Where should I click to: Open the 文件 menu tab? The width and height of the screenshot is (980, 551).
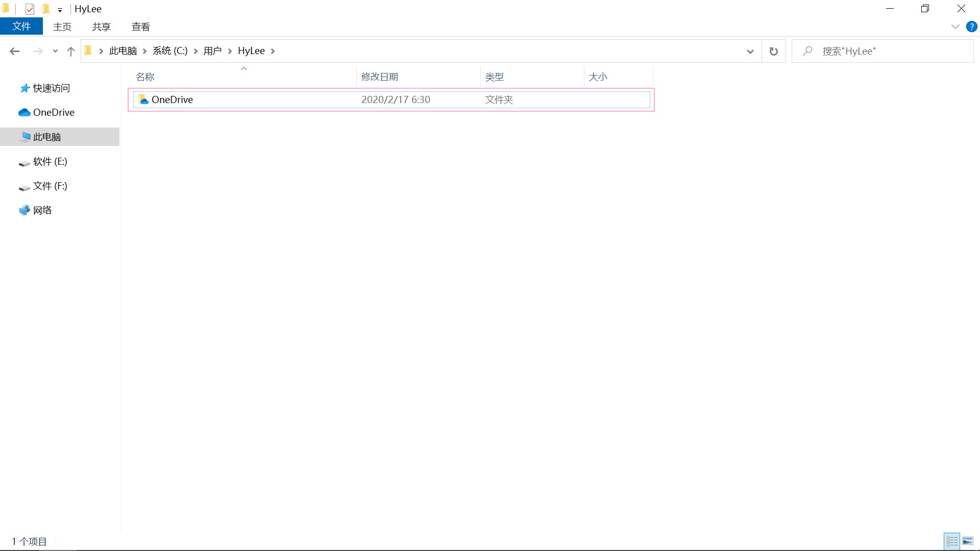[x=21, y=27]
